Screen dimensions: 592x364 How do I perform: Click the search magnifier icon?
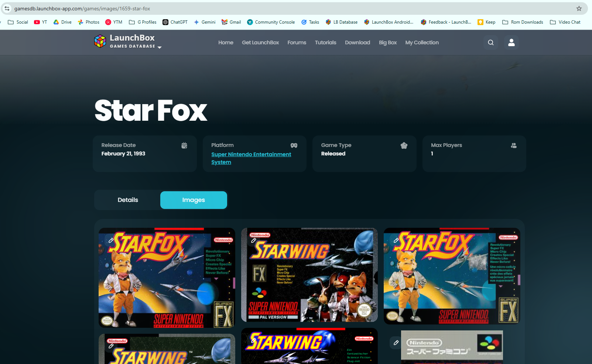(x=491, y=42)
